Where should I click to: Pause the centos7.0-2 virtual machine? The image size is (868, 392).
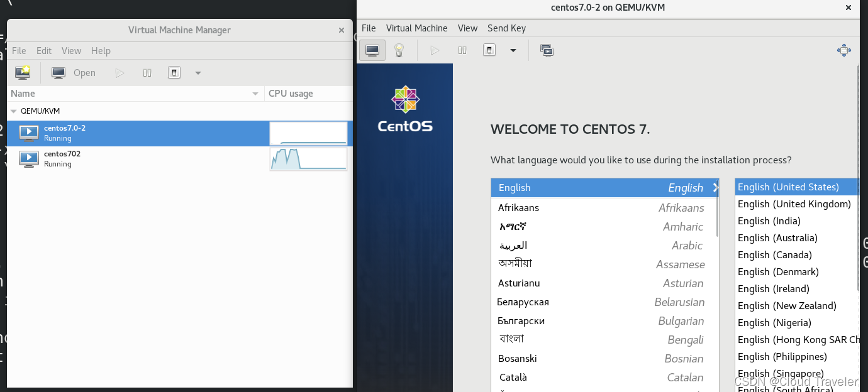tap(462, 50)
